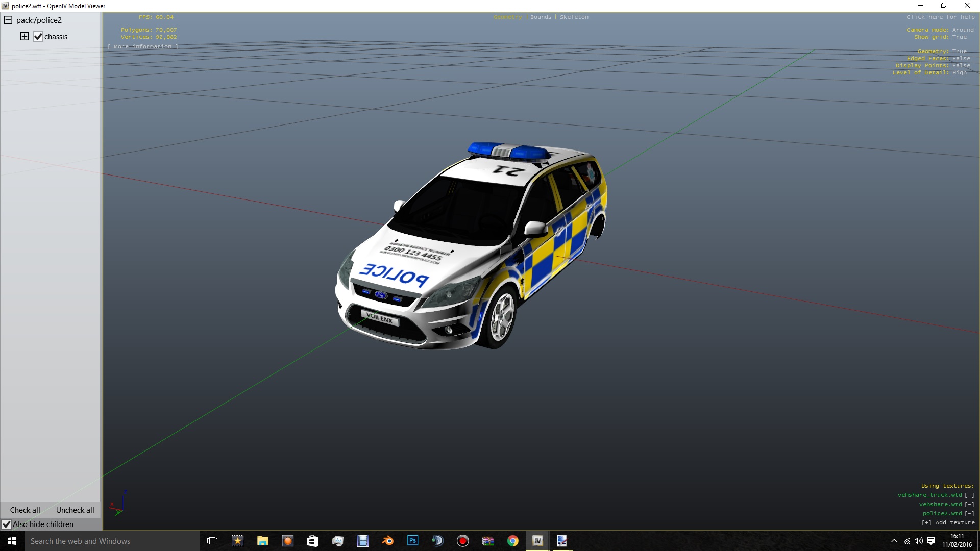Open WinRAR taskbar icon

(x=488, y=541)
